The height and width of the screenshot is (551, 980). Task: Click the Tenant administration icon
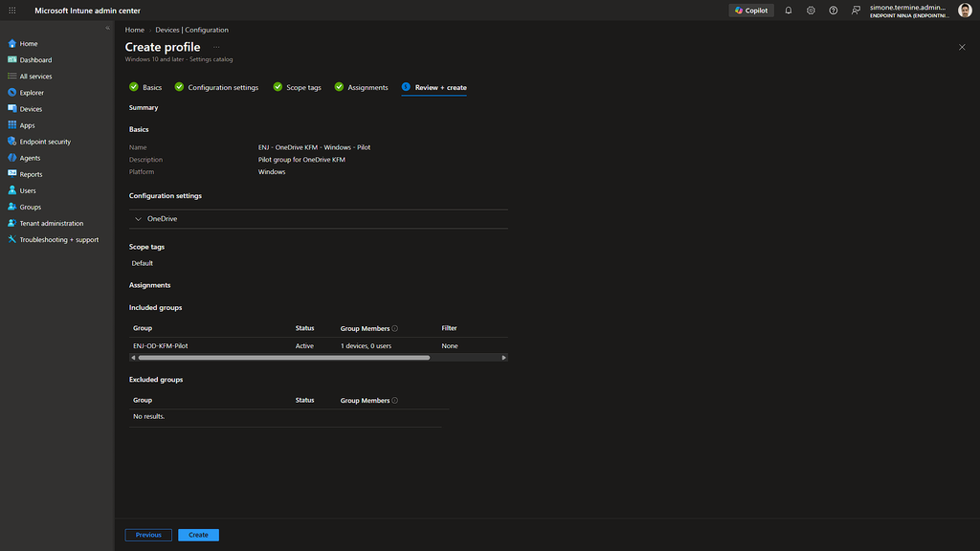[x=11, y=223]
